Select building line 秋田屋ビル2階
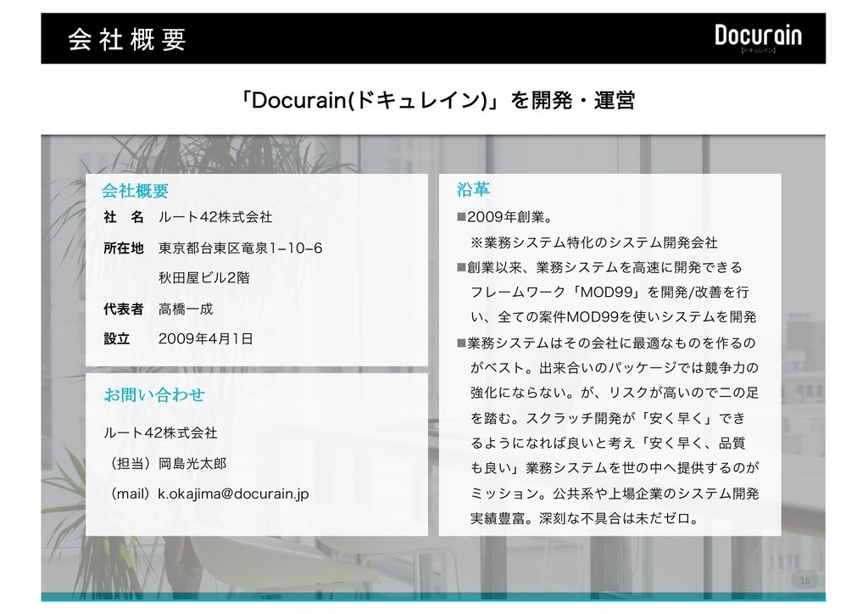The image size is (868, 614). pos(204,277)
